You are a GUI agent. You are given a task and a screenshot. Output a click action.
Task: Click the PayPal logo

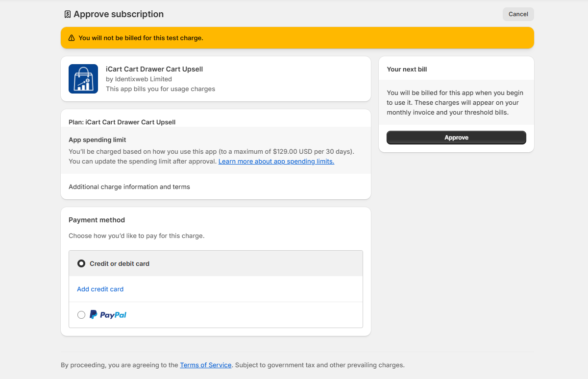tap(108, 315)
